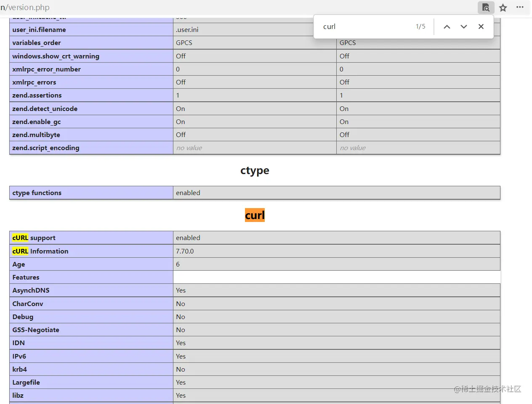Click the Features row label

(x=26, y=277)
